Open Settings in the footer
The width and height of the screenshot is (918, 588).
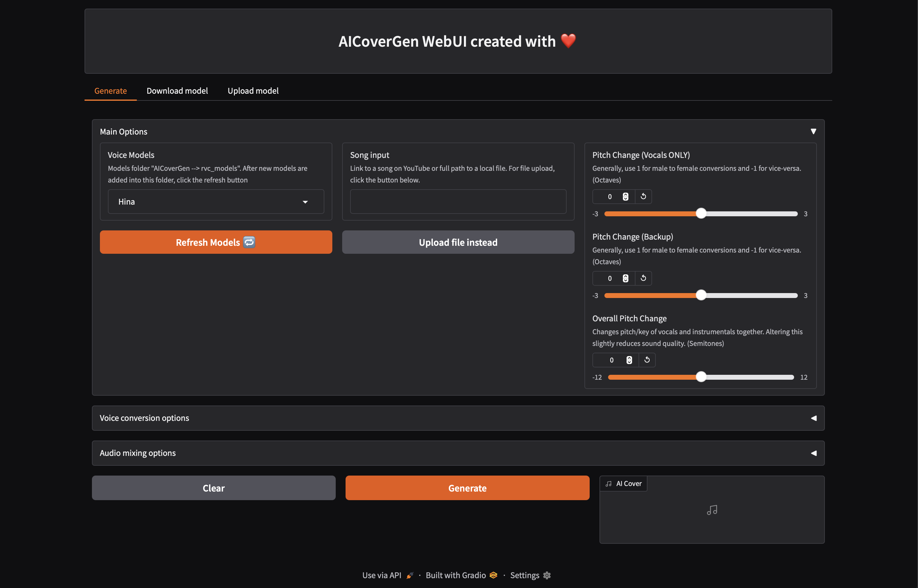[x=530, y=575]
